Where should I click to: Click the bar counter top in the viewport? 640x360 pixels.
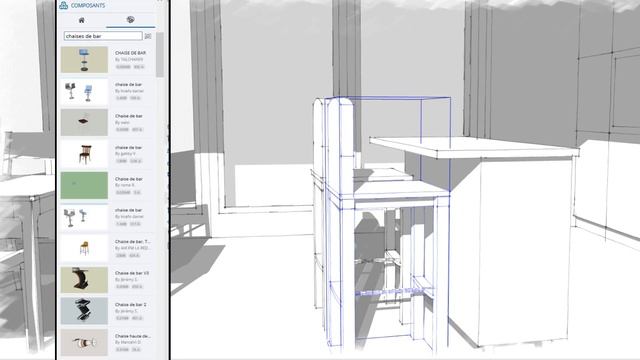coord(473,147)
